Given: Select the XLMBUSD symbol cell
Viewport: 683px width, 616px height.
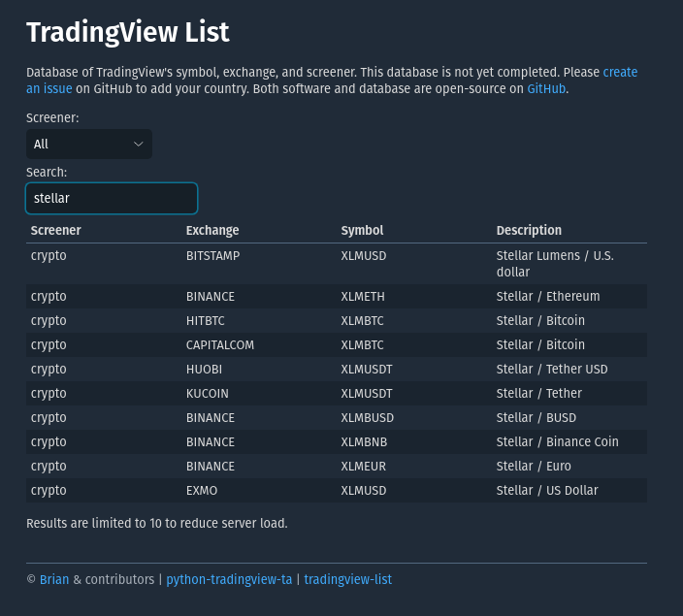Looking at the screenshot, I should point(368,418).
